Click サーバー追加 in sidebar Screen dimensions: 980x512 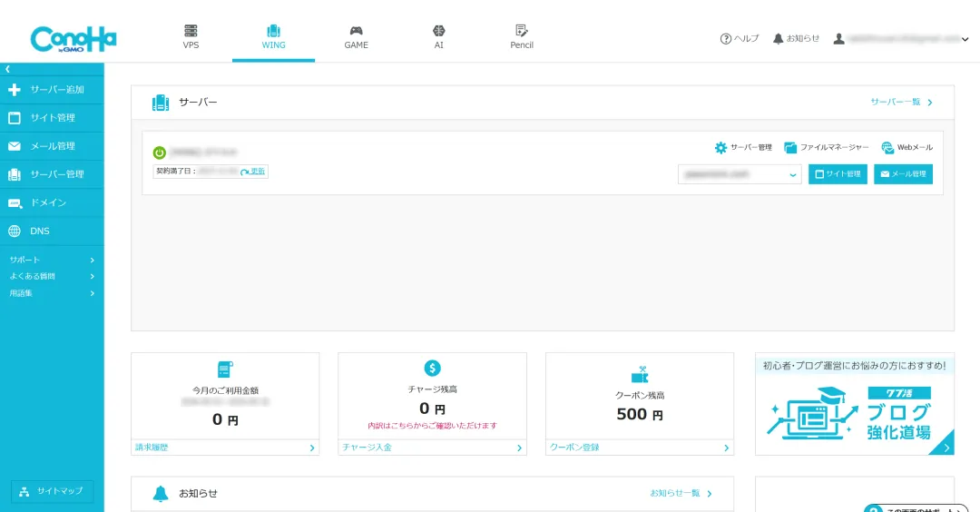(x=52, y=89)
